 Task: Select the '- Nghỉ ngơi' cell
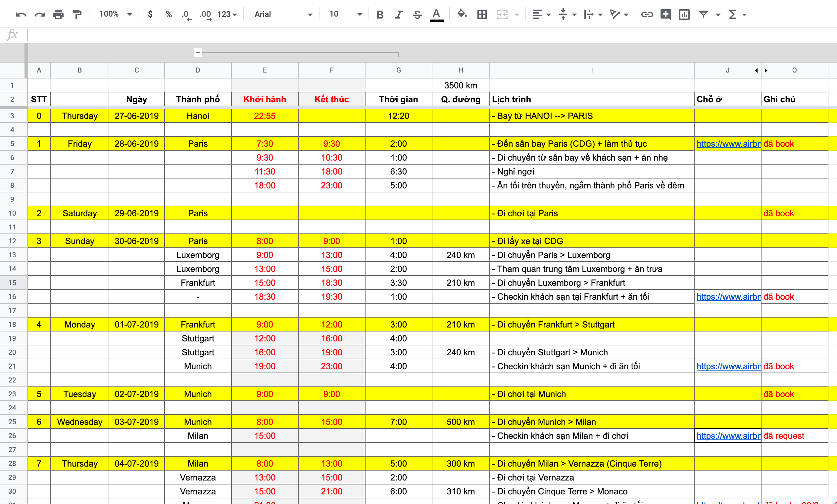coord(592,172)
